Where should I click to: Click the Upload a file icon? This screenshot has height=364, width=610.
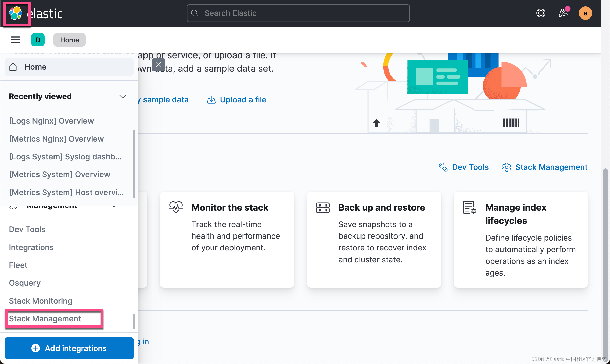(x=211, y=100)
